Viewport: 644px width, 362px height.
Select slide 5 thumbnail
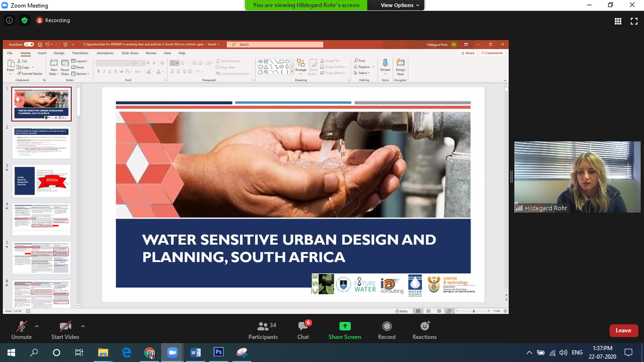pyautogui.click(x=41, y=258)
